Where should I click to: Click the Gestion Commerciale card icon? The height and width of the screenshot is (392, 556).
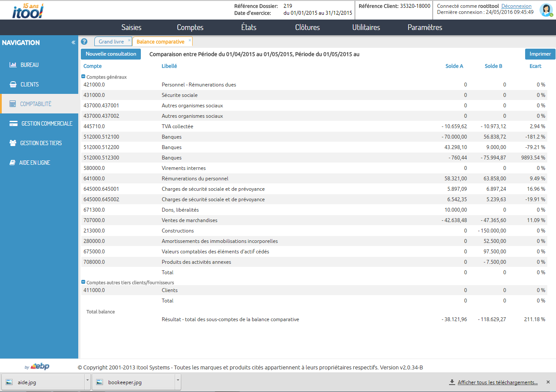[x=13, y=123]
